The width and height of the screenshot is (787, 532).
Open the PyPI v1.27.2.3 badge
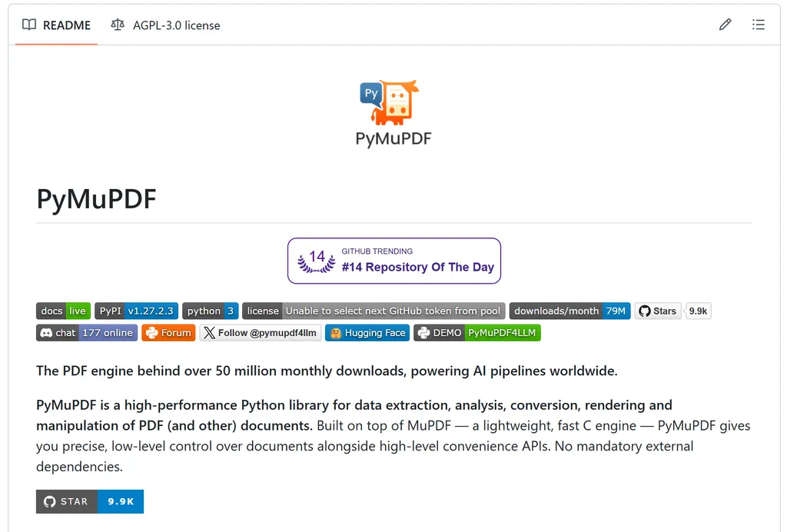(x=137, y=311)
